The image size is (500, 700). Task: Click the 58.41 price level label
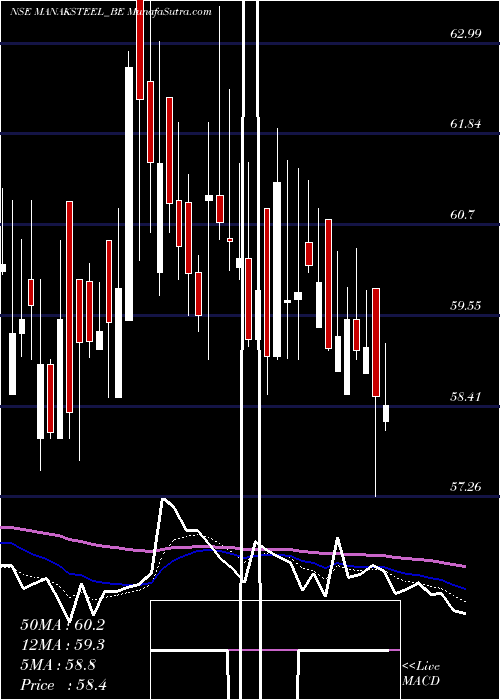pyautogui.click(x=466, y=396)
